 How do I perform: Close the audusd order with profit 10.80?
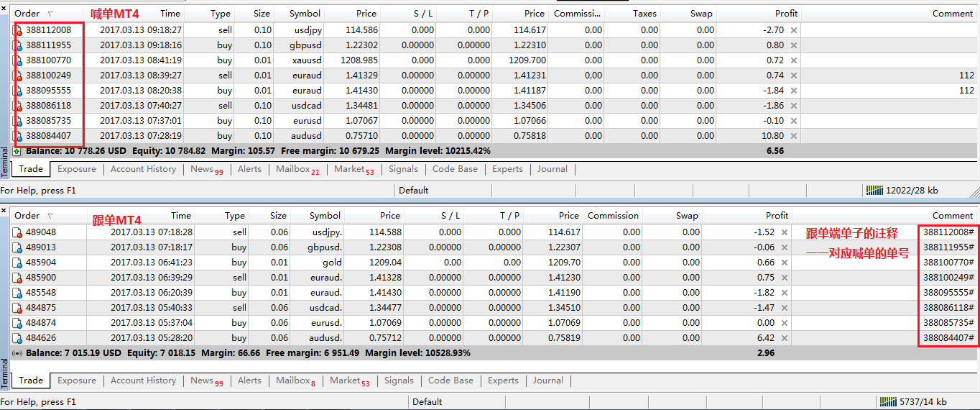pos(794,136)
